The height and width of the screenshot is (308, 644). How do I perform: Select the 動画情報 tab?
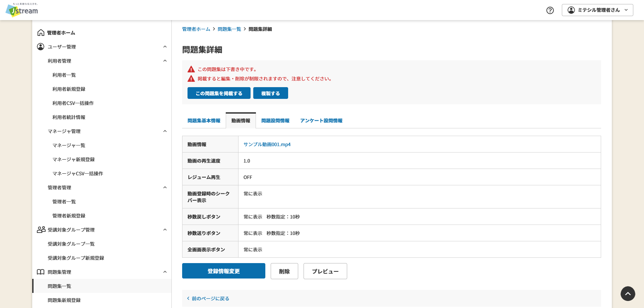pyautogui.click(x=241, y=121)
